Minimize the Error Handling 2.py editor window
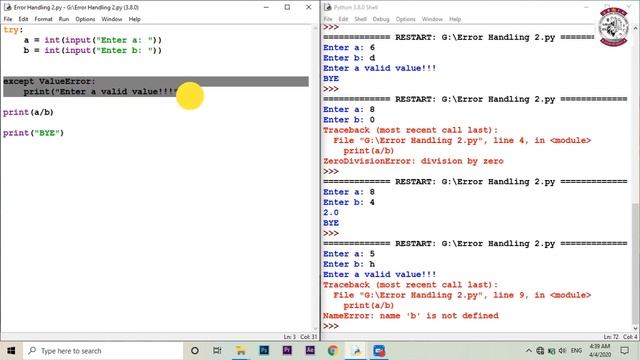Viewport: 640px width, 360px height. (x=266, y=7)
